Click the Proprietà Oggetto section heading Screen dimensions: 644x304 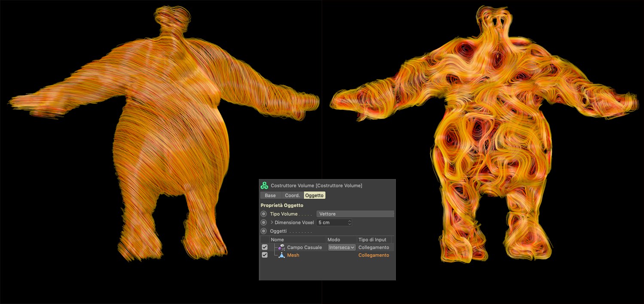point(282,205)
